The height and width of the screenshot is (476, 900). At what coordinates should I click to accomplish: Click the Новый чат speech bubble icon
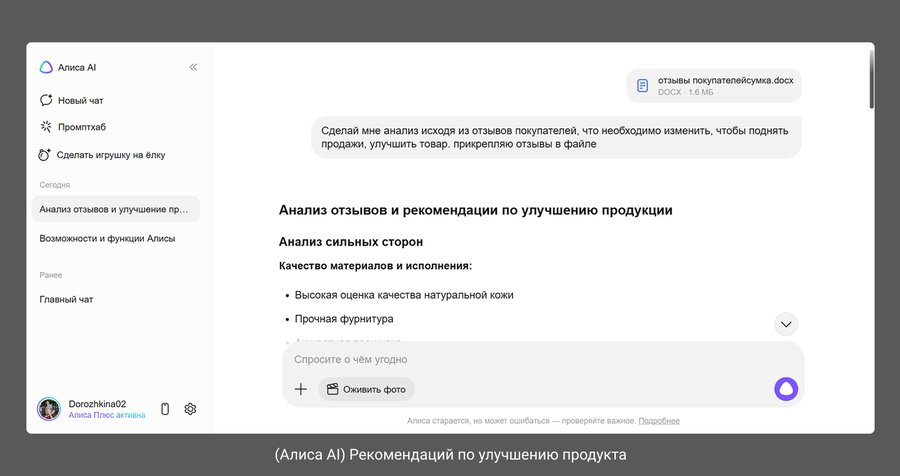(x=46, y=100)
